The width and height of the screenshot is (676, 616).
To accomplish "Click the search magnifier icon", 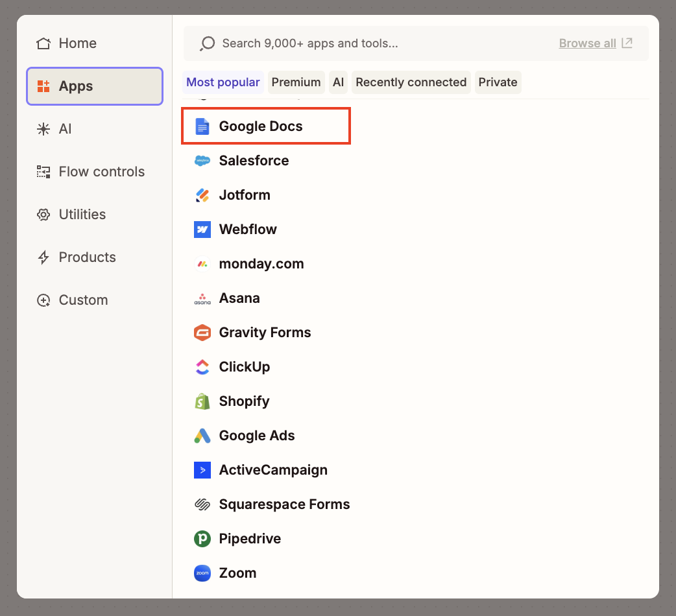I will pyautogui.click(x=208, y=43).
